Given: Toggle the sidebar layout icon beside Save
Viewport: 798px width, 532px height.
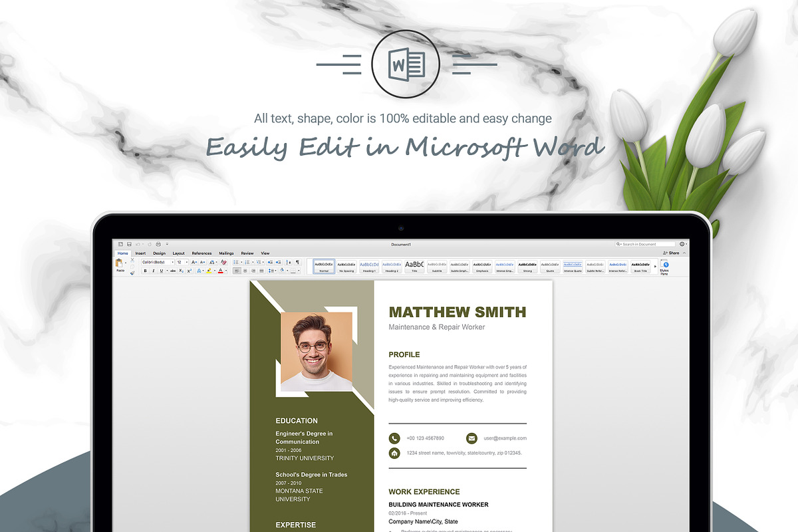Looking at the screenshot, I should coord(120,244).
